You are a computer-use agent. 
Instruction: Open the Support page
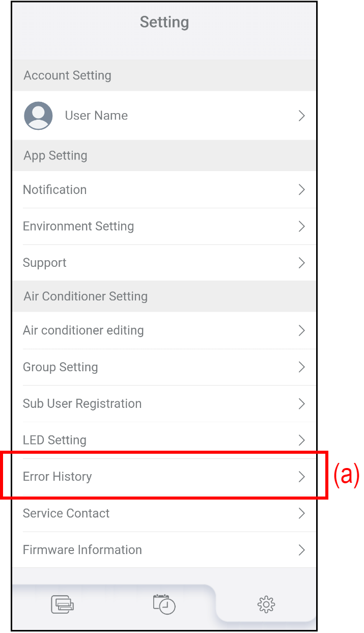45,263
